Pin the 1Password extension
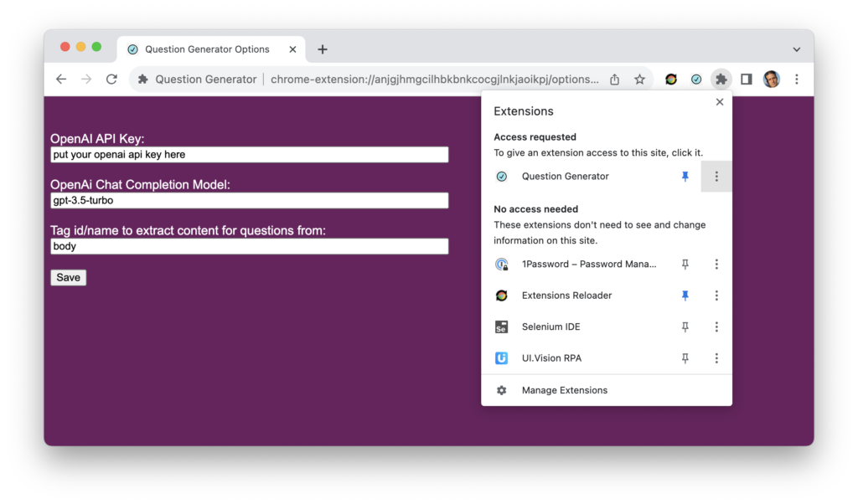Image resolution: width=858 pixels, height=504 pixels. [685, 265]
